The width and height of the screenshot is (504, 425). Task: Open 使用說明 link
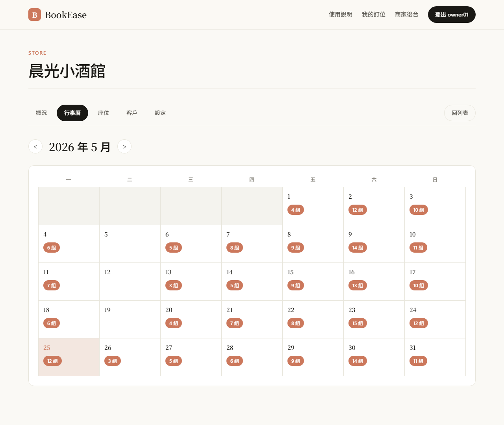point(341,15)
